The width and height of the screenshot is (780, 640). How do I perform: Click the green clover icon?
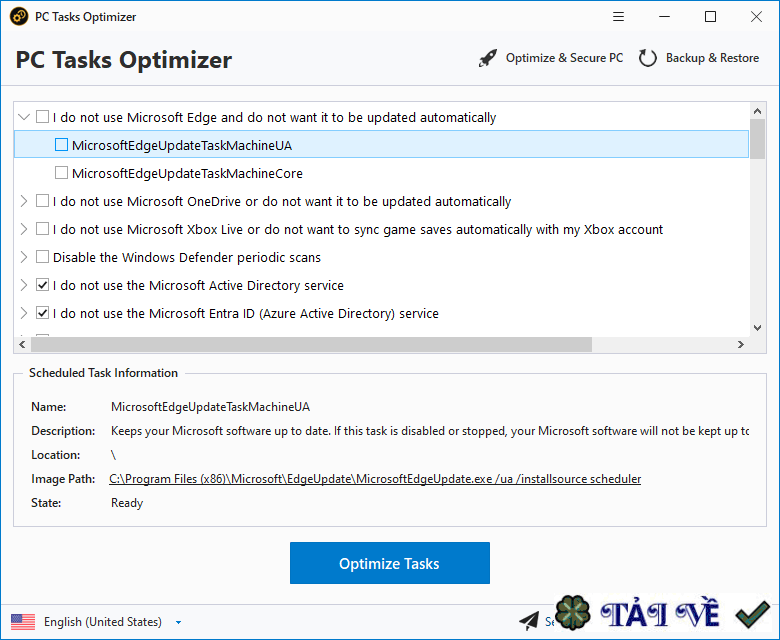573,614
